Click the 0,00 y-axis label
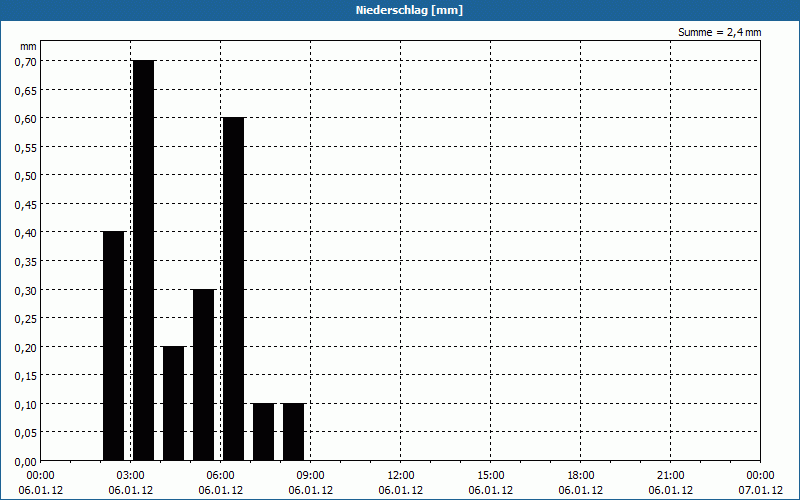 point(26,462)
